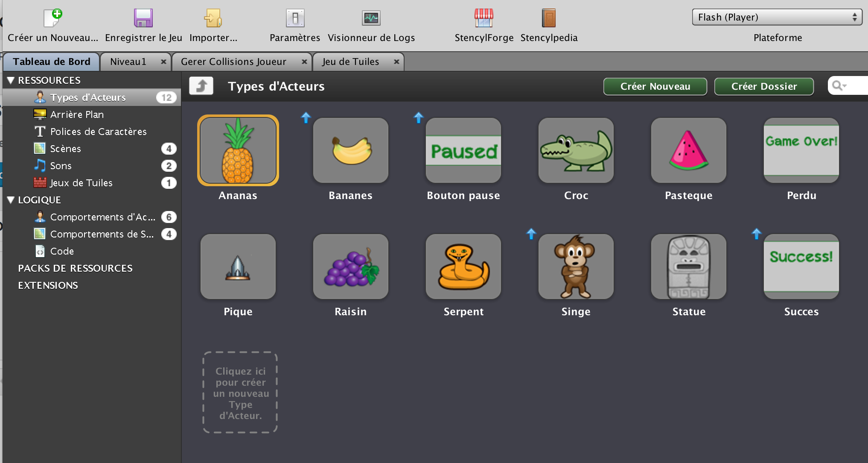The image size is (868, 463).
Task: Open the Gerer Collisions Joueur tab
Action: pos(233,62)
